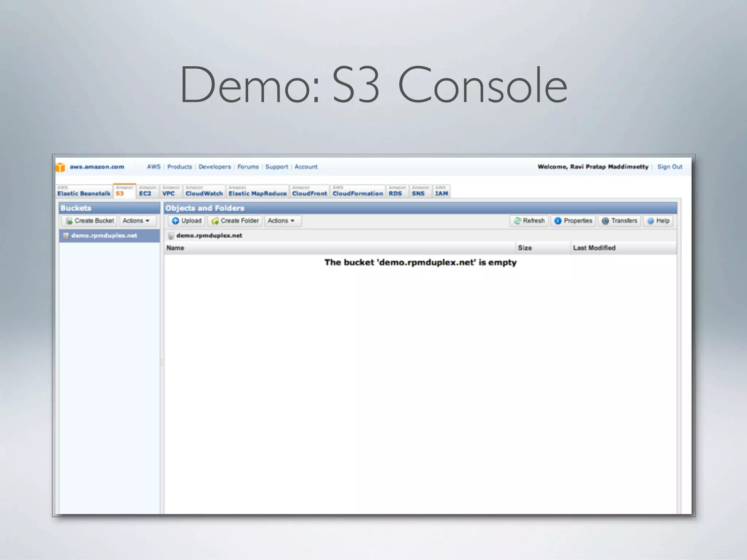Click the 'bucket is empty' message
This screenshot has width=747, height=560.
(420, 262)
